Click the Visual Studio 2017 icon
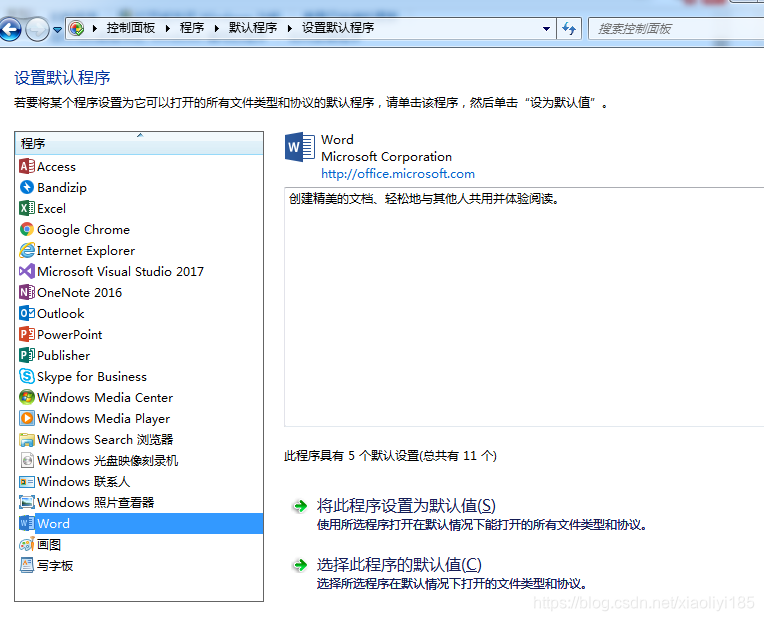This screenshot has height=621, width=764. click(27, 271)
